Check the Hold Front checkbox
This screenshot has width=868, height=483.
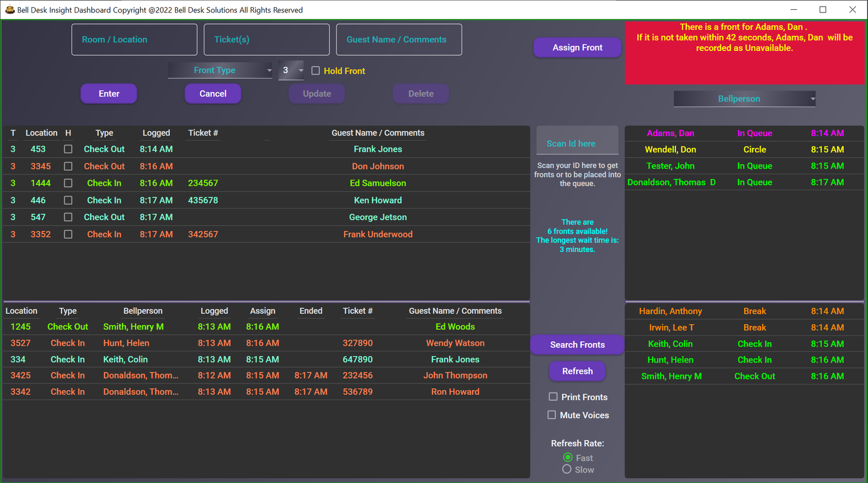(316, 70)
